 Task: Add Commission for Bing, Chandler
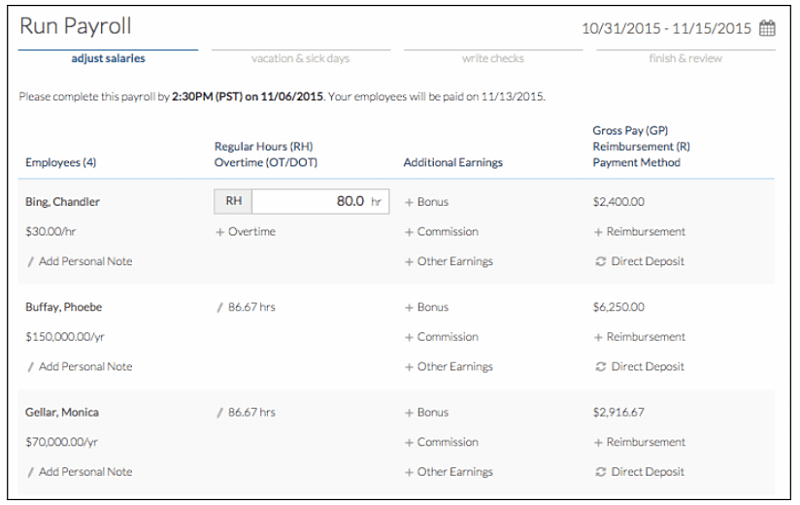point(442,232)
